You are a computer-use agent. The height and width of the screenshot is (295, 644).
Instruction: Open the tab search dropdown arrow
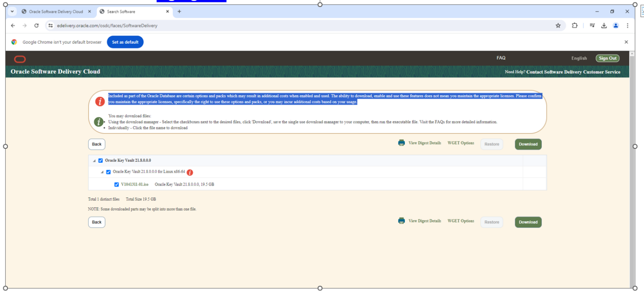12,12
